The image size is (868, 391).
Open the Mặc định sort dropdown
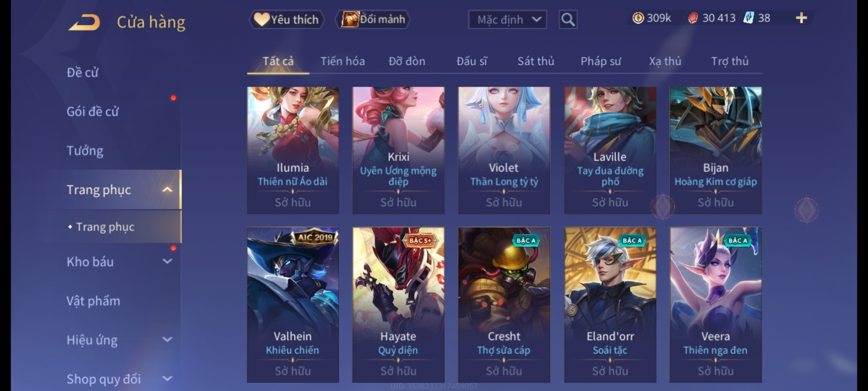[507, 20]
